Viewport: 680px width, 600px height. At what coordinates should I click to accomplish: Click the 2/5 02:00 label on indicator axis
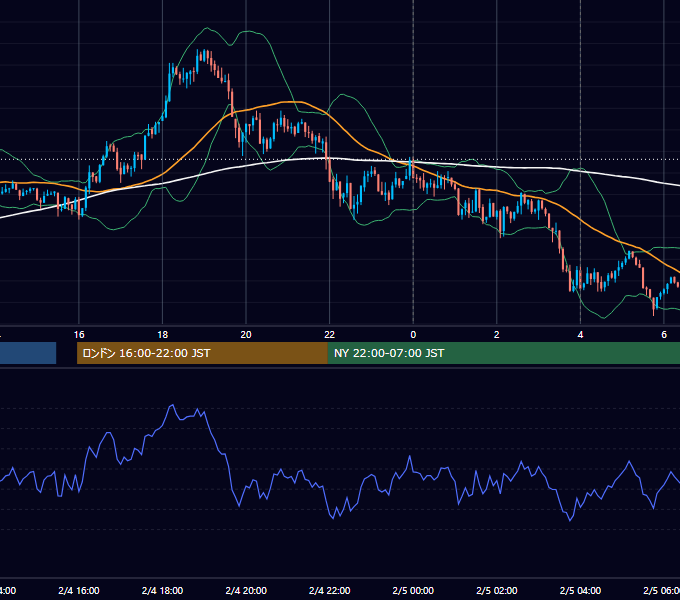tap(497, 591)
